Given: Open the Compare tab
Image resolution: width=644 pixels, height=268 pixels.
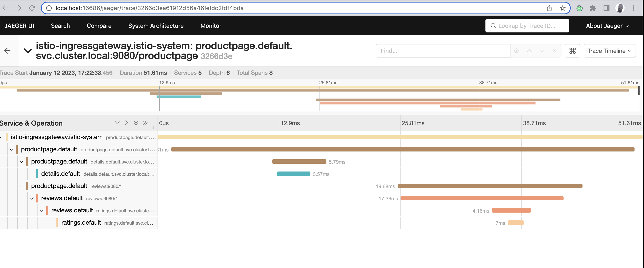Looking at the screenshot, I should click(99, 26).
